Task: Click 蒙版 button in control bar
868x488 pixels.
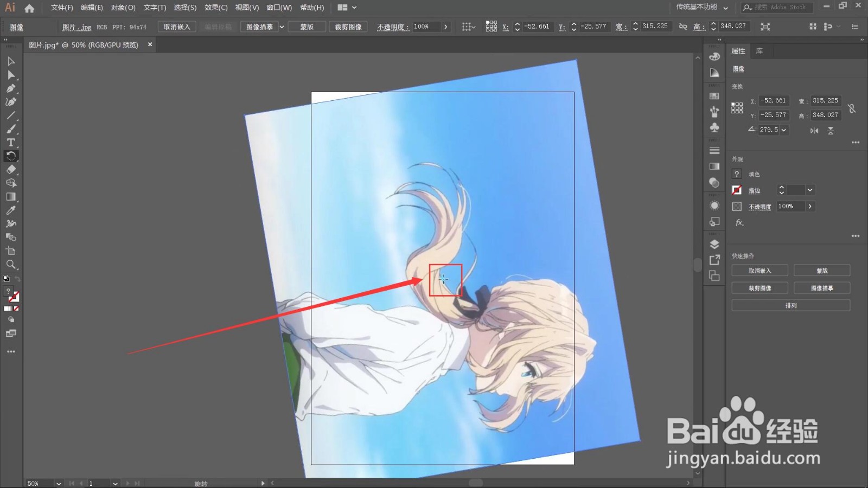Action: pos(307,27)
